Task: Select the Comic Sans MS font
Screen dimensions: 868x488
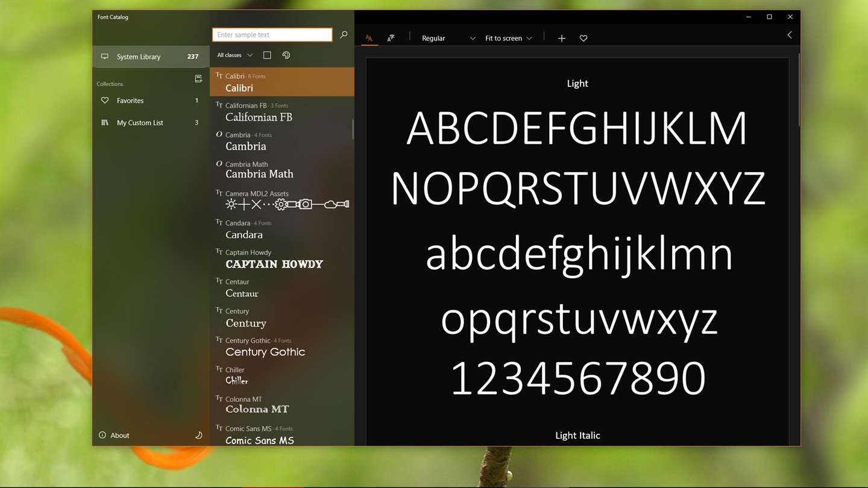Action: point(282,434)
